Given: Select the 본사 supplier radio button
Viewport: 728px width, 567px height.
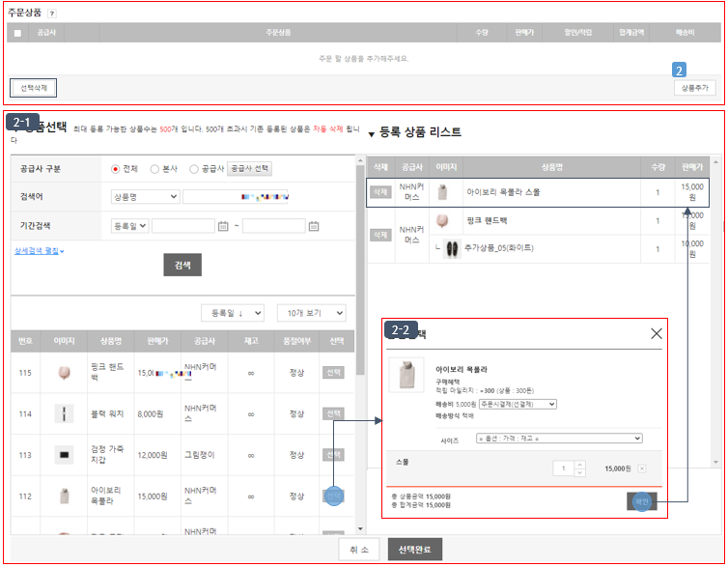Looking at the screenshot, I should [x=154, y=169].
